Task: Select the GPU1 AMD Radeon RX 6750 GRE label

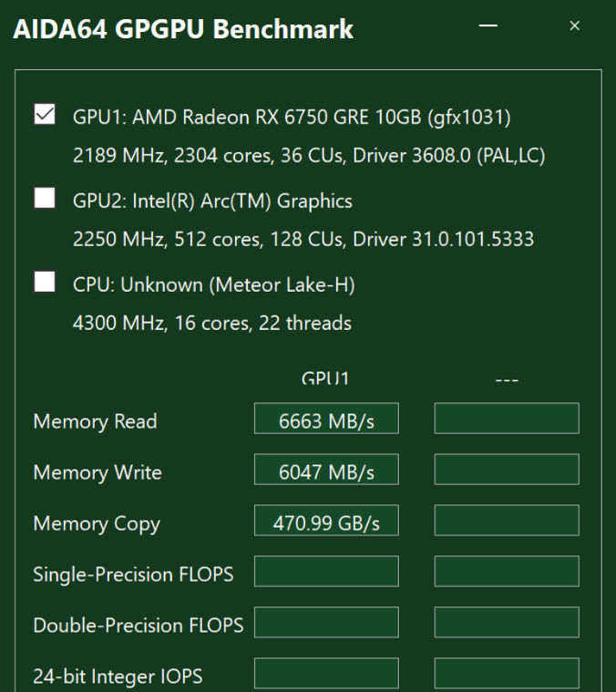Action: click(x=292, y=117)
